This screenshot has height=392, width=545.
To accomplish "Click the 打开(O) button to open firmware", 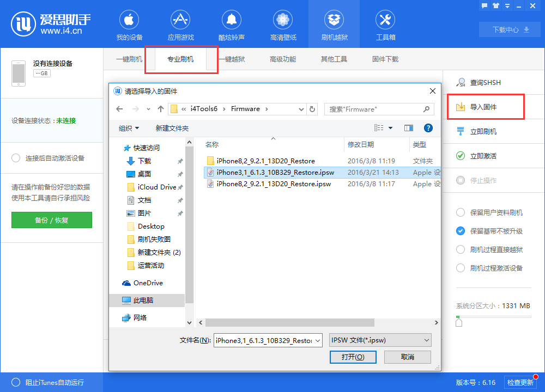I will [353, 357].
